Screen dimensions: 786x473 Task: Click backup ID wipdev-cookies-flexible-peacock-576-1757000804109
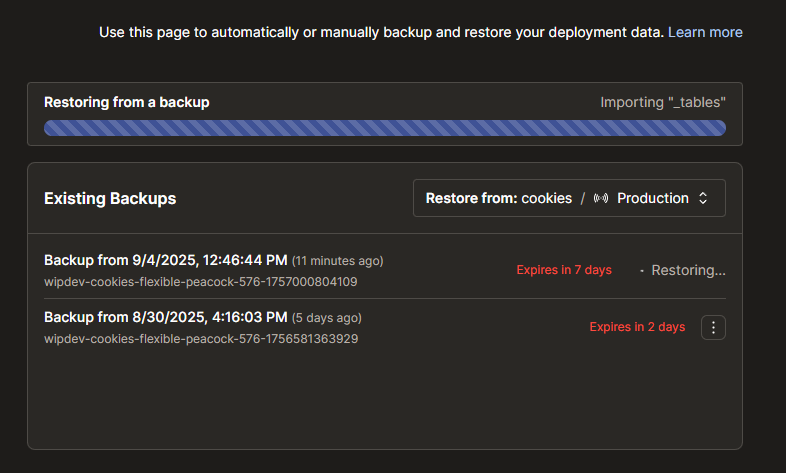pos(201,282)
